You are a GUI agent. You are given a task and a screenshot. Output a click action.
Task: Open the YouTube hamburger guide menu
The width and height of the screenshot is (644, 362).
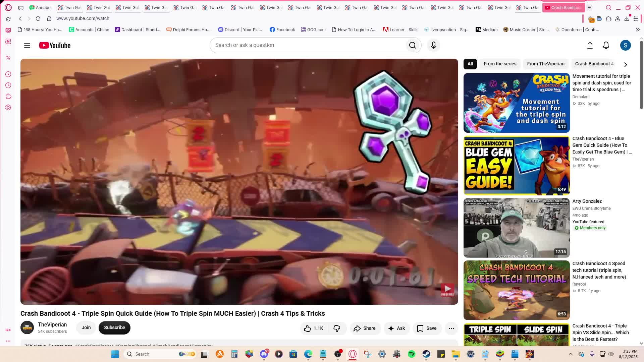pyautogui.click(x=27, y=45)
